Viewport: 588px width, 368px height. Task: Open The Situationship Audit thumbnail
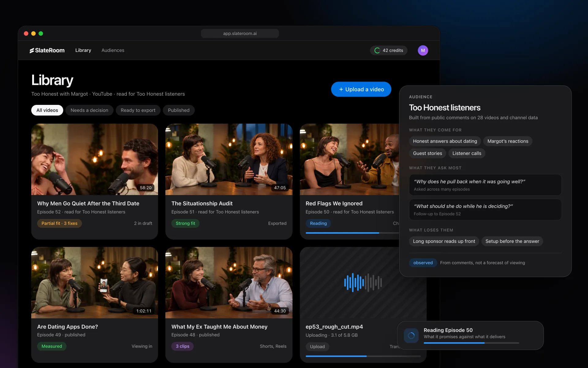click(229, 159)
